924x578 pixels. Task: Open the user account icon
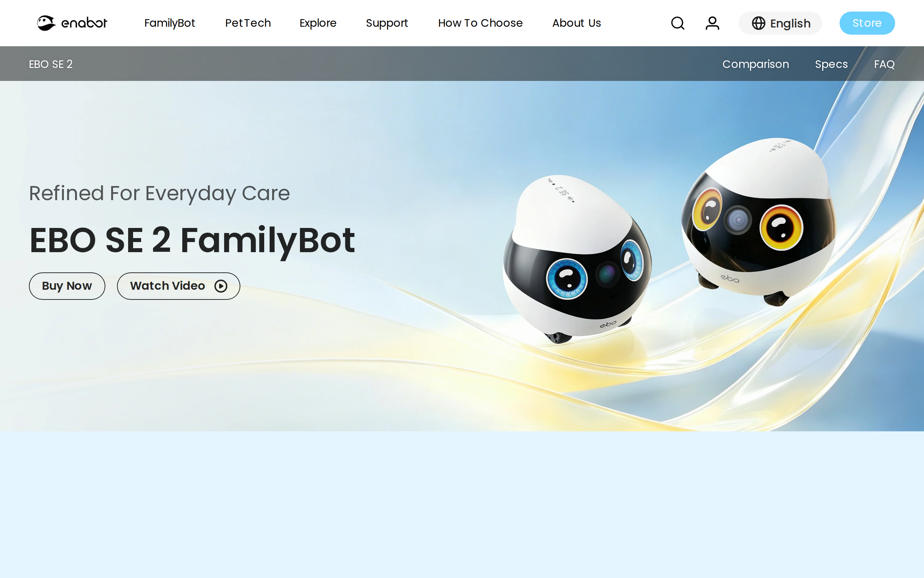(x=712, y=23)
